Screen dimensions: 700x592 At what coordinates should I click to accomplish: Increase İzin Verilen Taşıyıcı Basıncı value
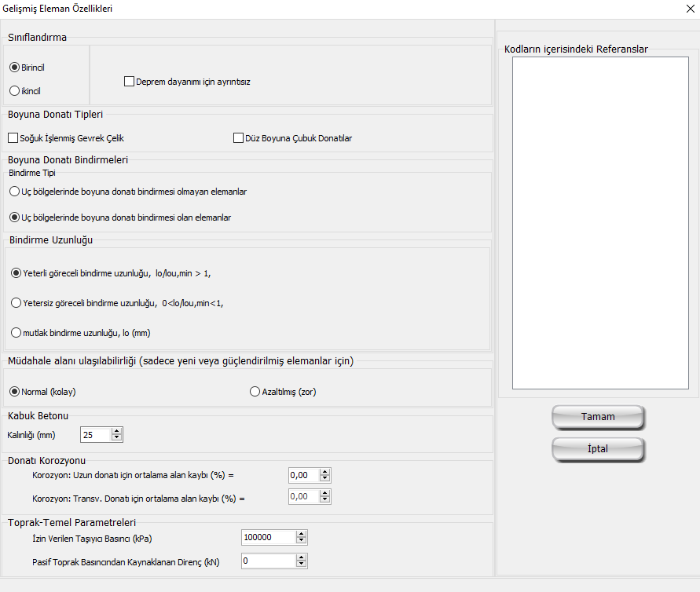301,534
